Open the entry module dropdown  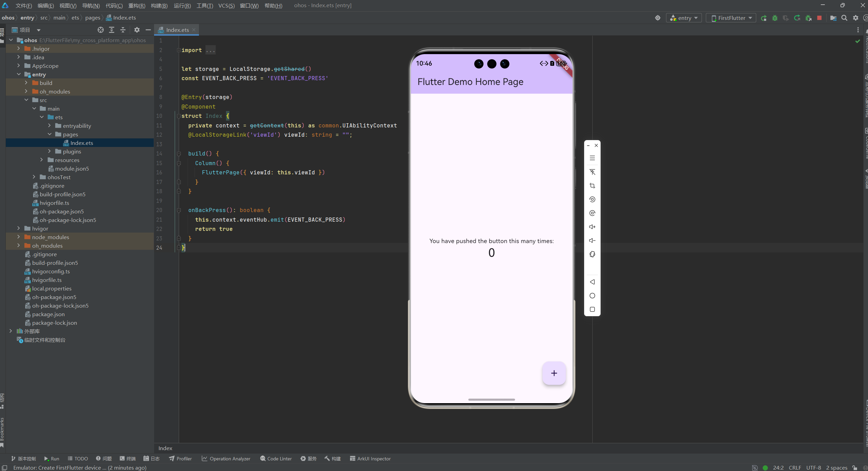(683, 18)
